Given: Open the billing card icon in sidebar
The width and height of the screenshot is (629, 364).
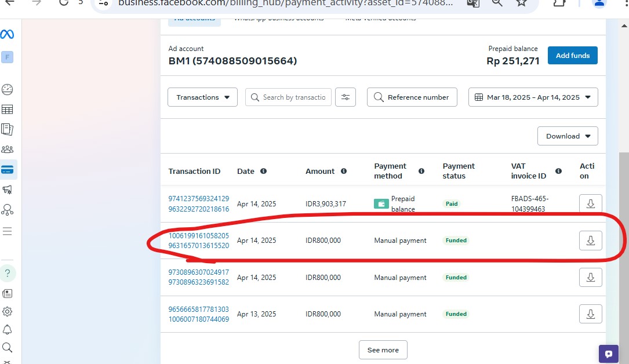Looking at the screenshot, I should point(8,170).
